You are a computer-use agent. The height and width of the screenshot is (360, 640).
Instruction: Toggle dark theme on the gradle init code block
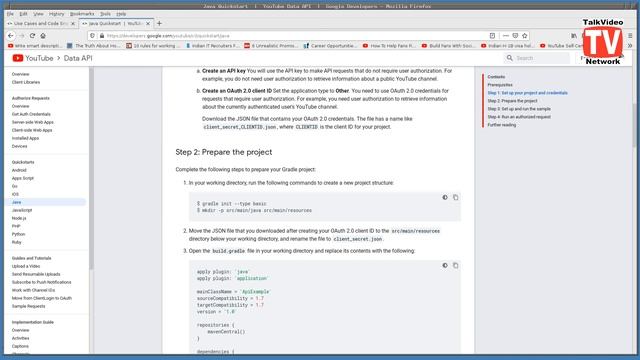click(445, 198)
